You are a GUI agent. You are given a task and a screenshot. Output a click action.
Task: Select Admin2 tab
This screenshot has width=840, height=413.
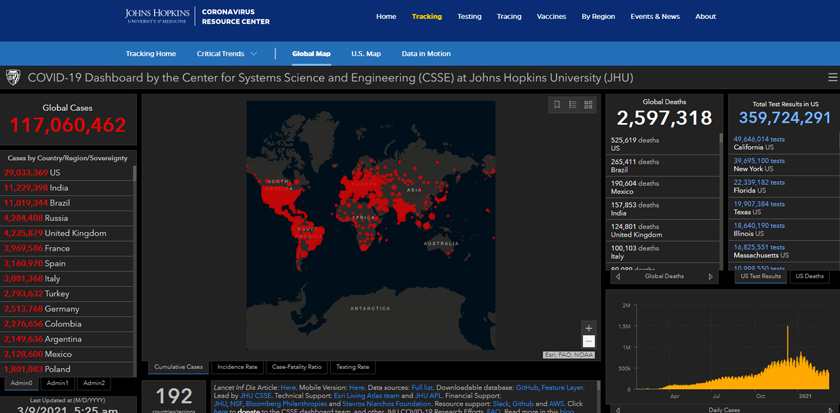pyautogui.click(x=94, y=383)
